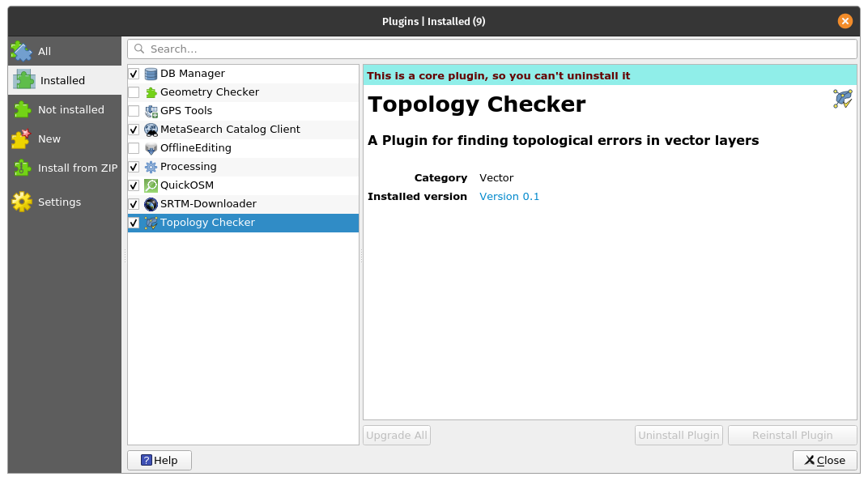Viewport: 868px width, 481px height.
Task: Uncheck the QuickOSM plugin checkbox
Action: pyautogui.click(x=134, y=185)
